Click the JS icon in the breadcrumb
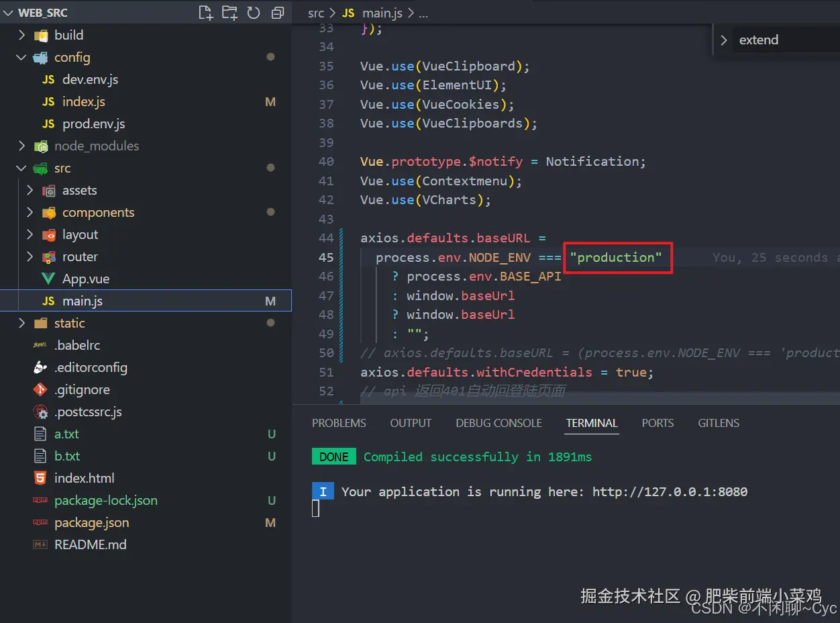Image resolution: width=840 pixels, height=623 pixels. (348, 13)
